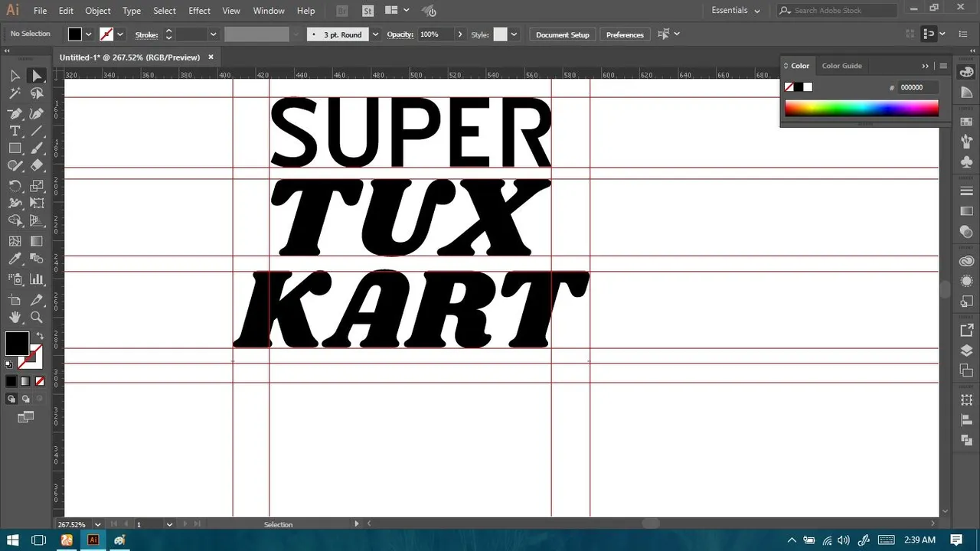The image size is (980, 551).
Task: Pick the Free Transform tool
Action: point(37,204)
